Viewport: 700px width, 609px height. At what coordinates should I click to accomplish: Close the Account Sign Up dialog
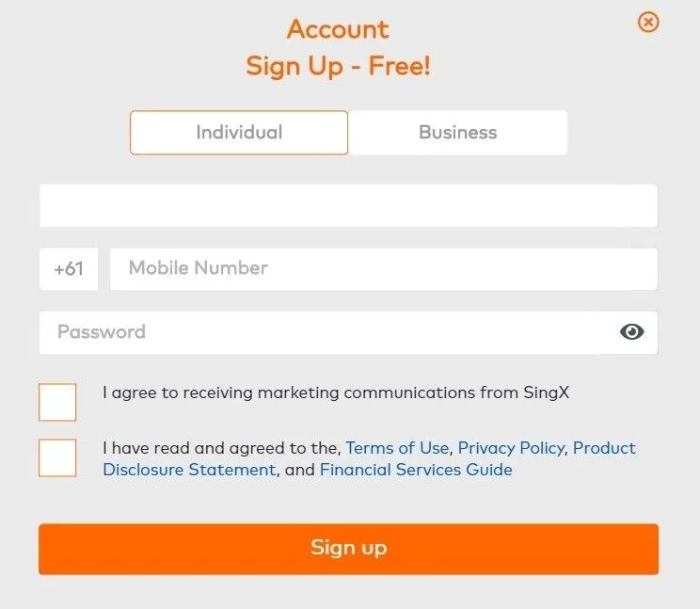click(648, 22)
